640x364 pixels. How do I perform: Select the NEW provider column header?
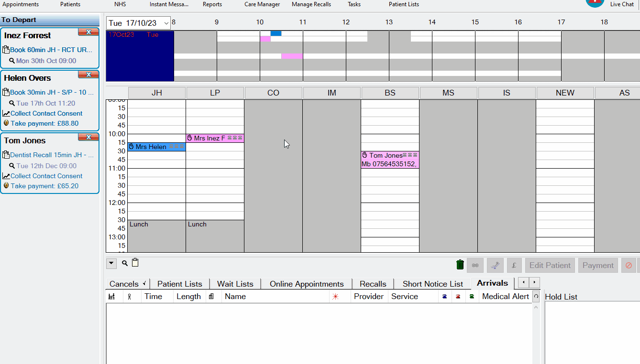[565, 93]
